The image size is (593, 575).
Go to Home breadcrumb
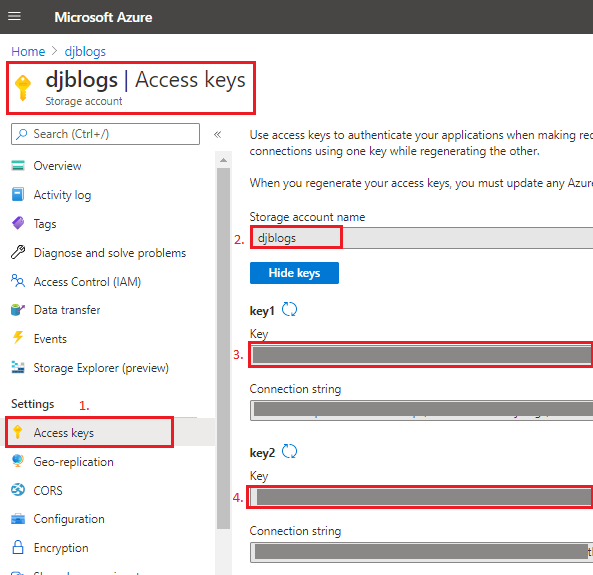coord(28,51)
